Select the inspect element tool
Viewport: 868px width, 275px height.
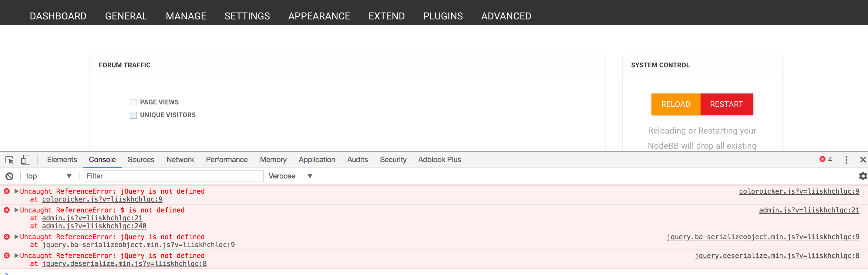pyautogui.click(x=9, y=160)
